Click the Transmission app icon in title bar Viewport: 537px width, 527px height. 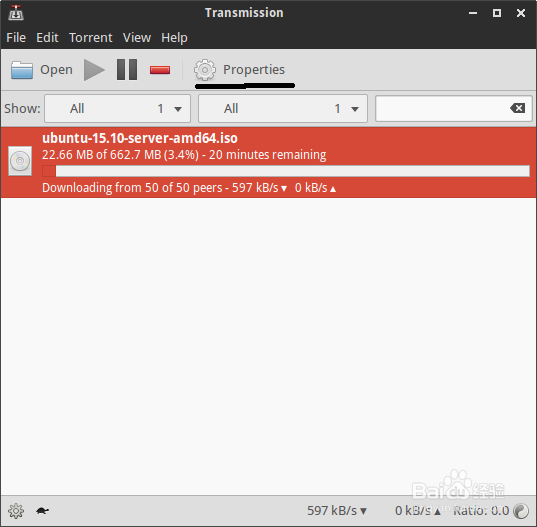[16, 13]
